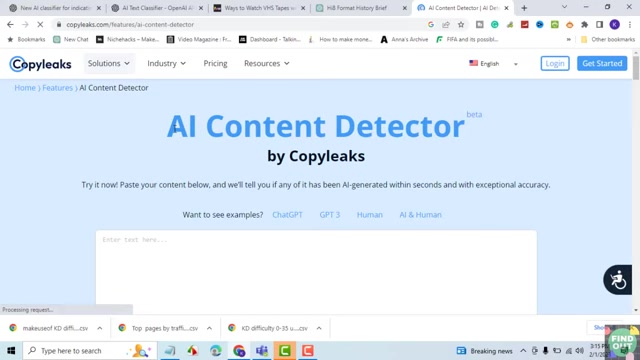Viewport: 640px width, 360px height.
Task: Open the Windows Start menu
Action: (11, 351)
